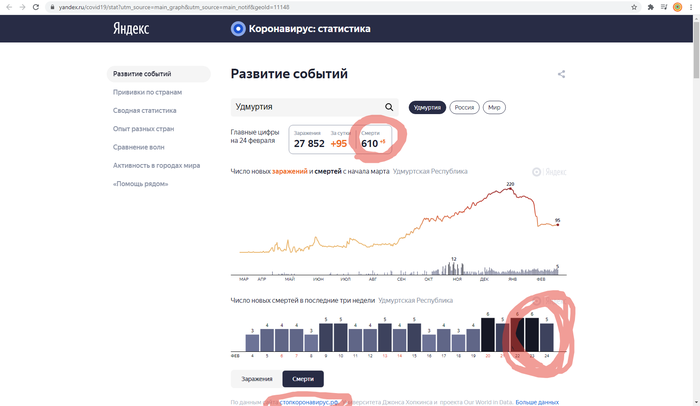
Task: Show the Заражения chart view
Action: [255, 378]
